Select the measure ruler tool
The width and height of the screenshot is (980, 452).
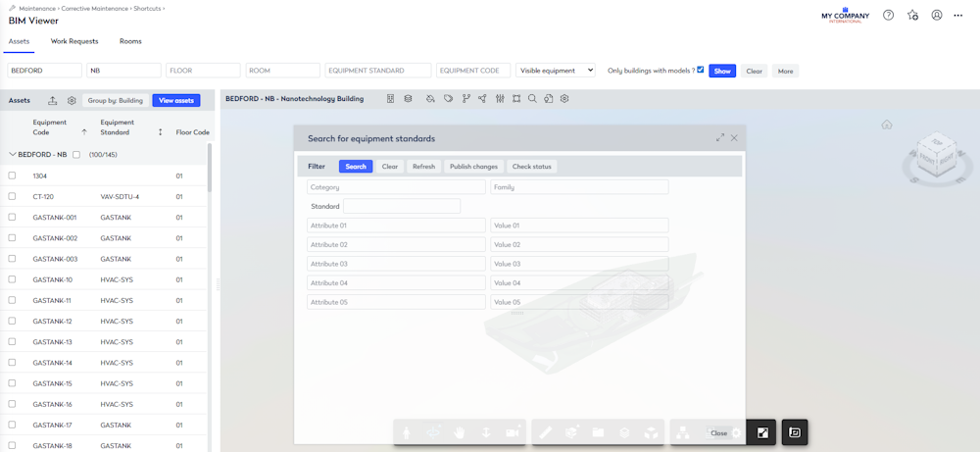(x=546, y=432)
